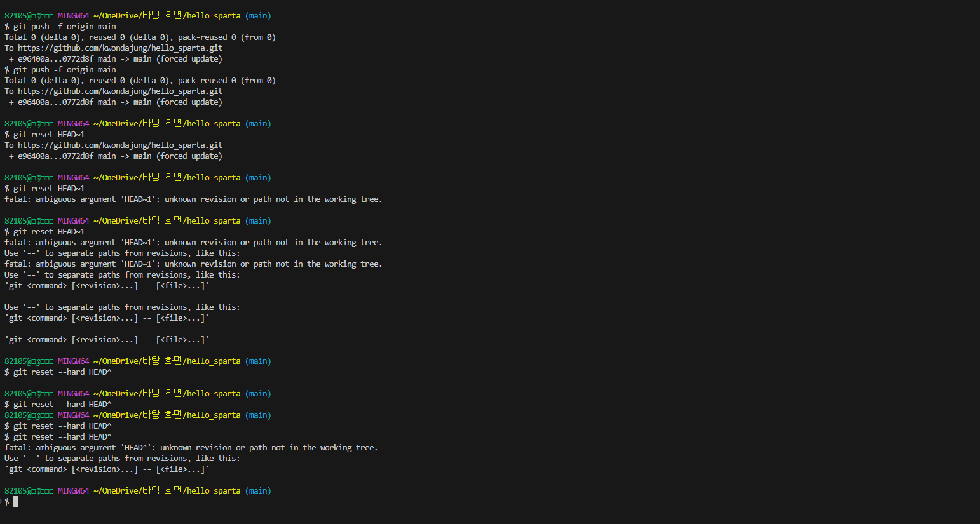Click the block cursor at the last prompt
The image size is (980, 524).
click(15, 502)
